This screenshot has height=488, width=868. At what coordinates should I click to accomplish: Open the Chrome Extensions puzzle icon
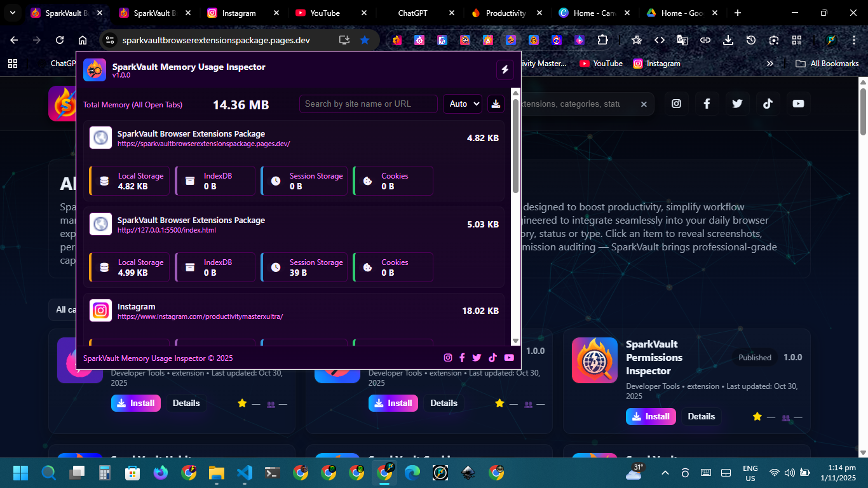click(x=602, y=40)
